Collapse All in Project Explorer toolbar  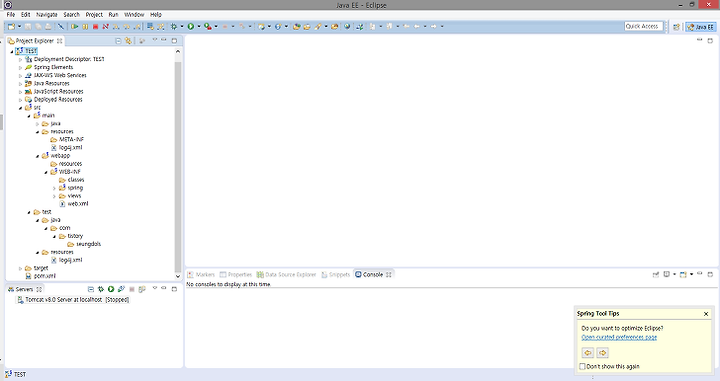click(x=118, y=41)
